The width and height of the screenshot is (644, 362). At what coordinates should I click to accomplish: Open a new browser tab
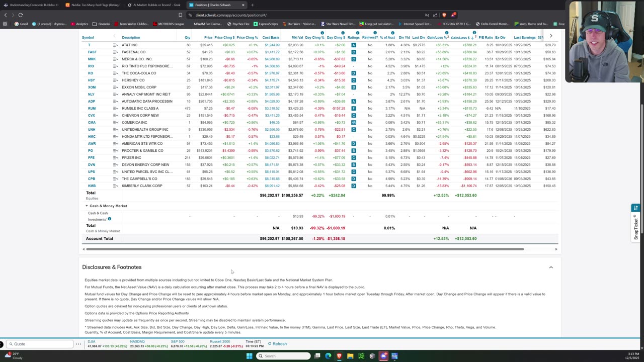(252, 5)
